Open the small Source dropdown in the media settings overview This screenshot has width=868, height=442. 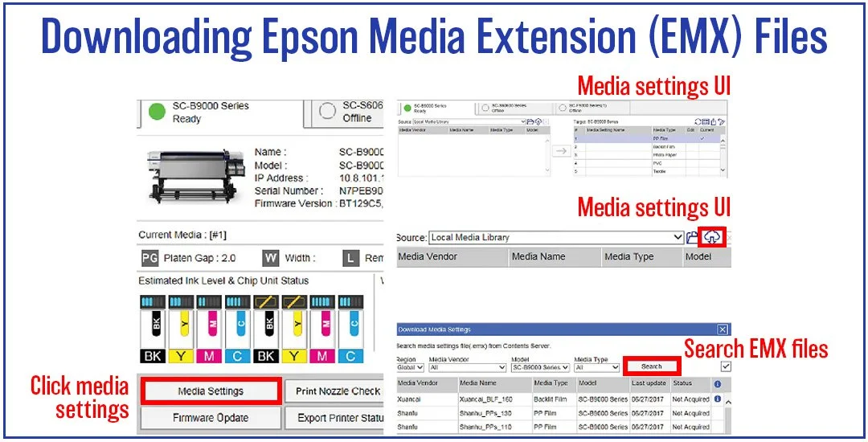click(x=469, y=121)
